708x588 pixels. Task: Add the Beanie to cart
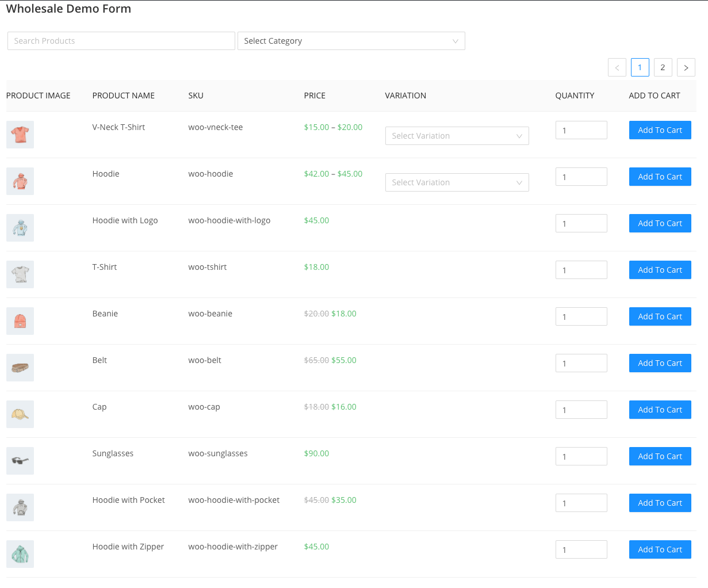pos(660,316)
